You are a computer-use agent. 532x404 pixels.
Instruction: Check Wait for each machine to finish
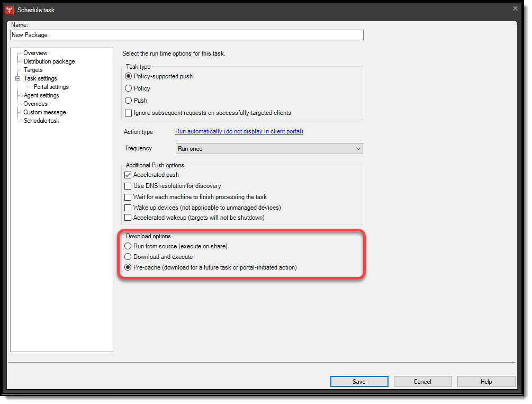pos(128,197)
